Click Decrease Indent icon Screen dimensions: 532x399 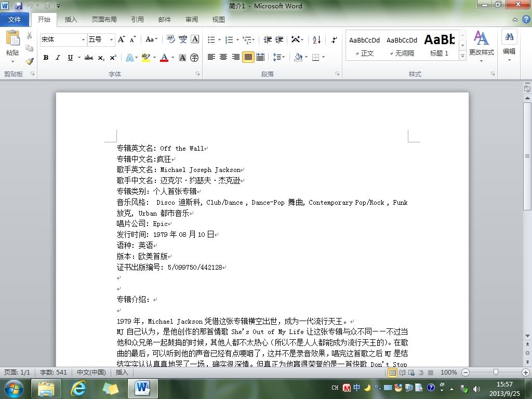[x=268, y=39]
